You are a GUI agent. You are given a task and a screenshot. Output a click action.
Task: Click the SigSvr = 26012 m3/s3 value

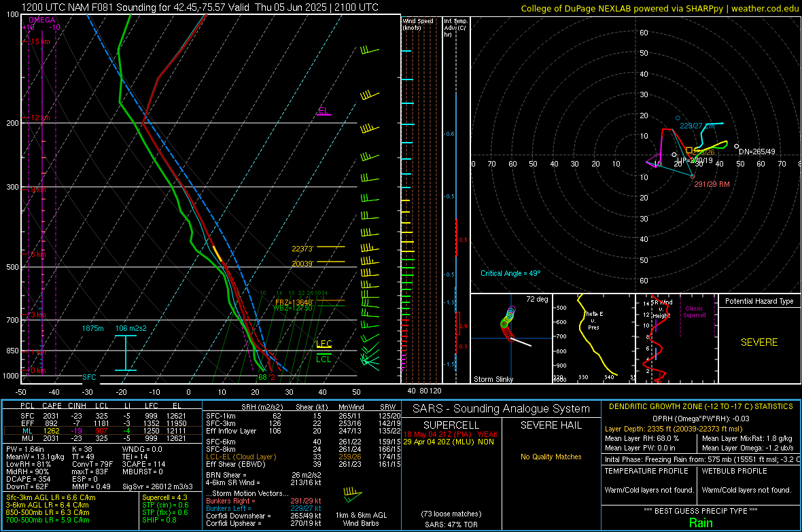pyautogui.click(x=158, y=486)
